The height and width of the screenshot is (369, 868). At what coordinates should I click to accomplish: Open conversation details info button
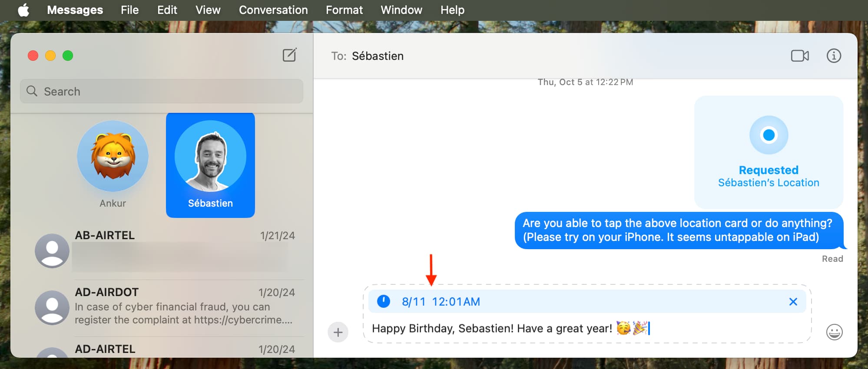tap(833, 56)
